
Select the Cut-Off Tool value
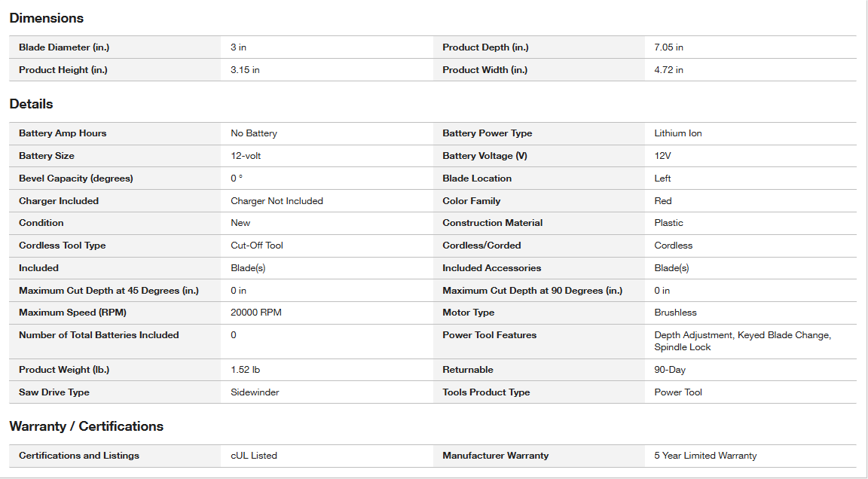point(257,246)
